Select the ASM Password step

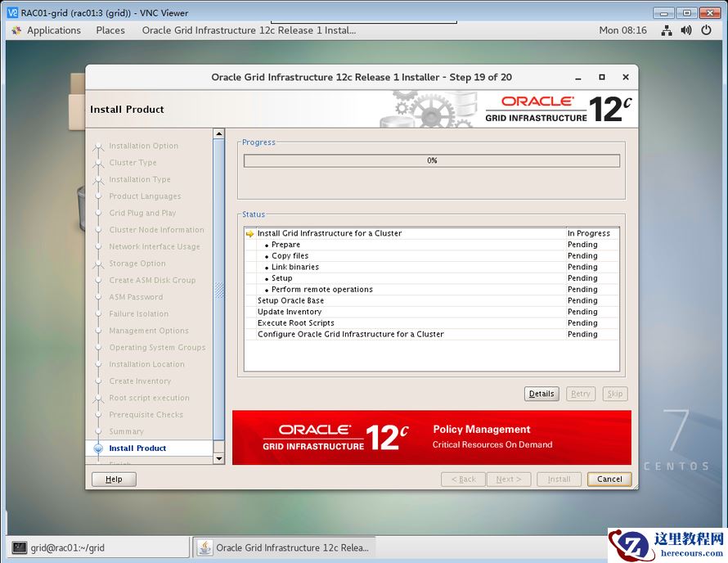pos(136,297)
